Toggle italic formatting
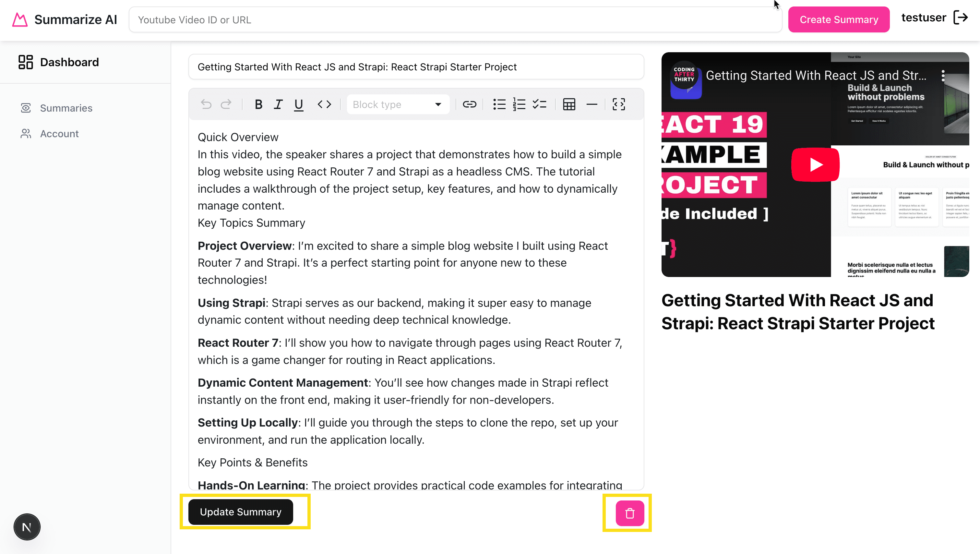This screenshot has height=554, width=980. coord(278,104)
